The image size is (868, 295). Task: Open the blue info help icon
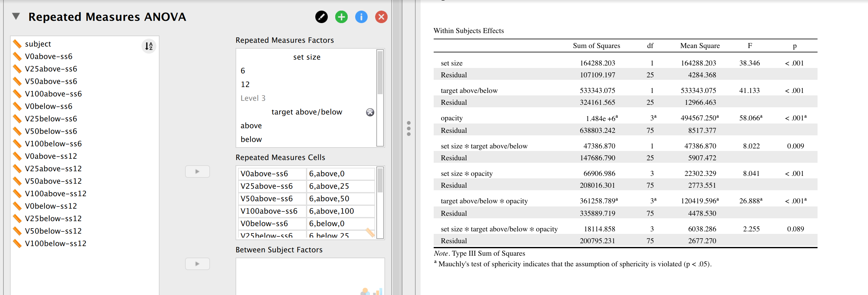[361, 17]
